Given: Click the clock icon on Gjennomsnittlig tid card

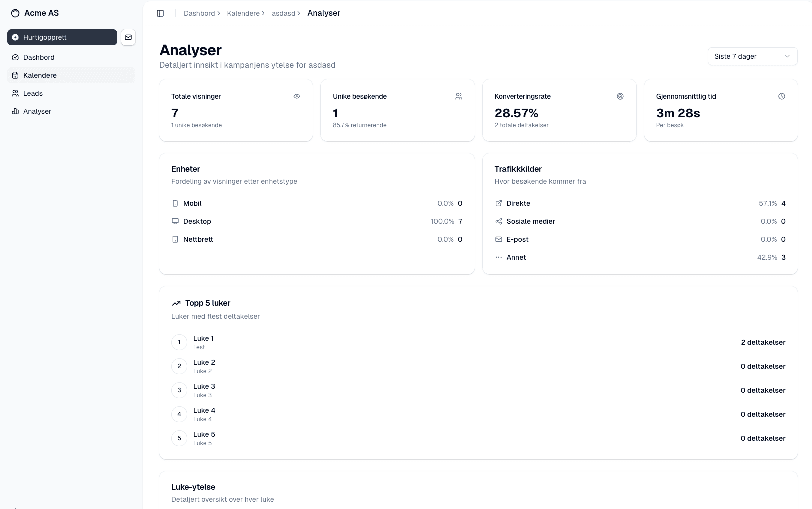Looking at the screenshot, I should (782, 96).
